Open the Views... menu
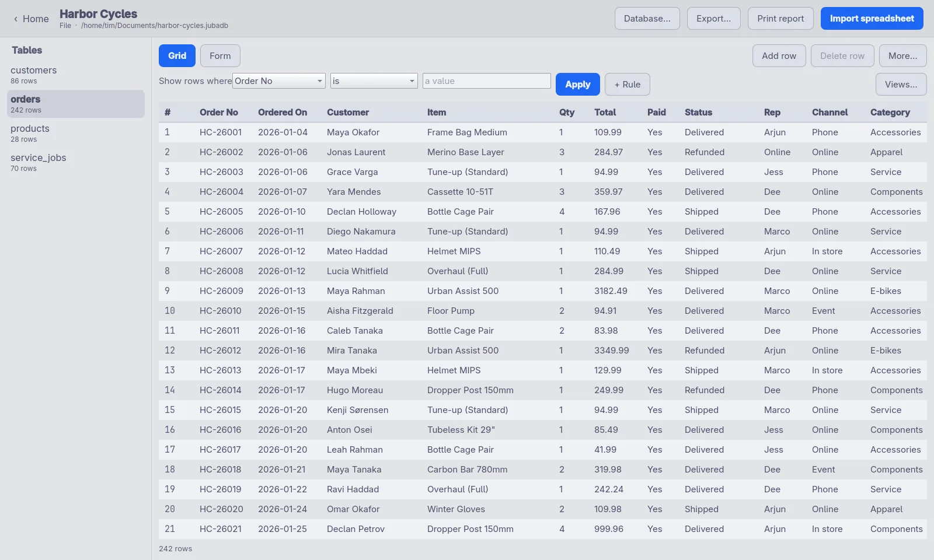934x560 pixels. (901, 85)
